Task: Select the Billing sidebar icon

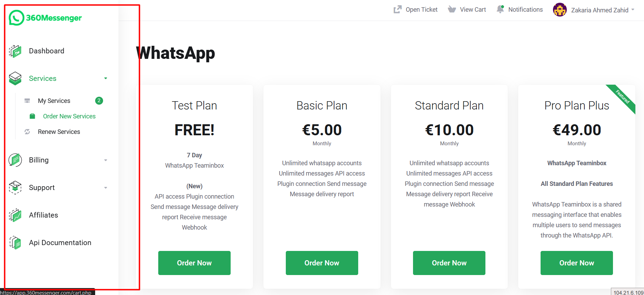Action: pos(15,160)
